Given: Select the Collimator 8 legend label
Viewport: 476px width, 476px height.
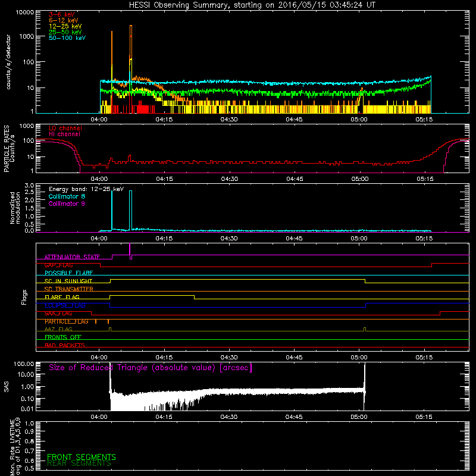Looking at the screenshot, I should coord(67,196).
